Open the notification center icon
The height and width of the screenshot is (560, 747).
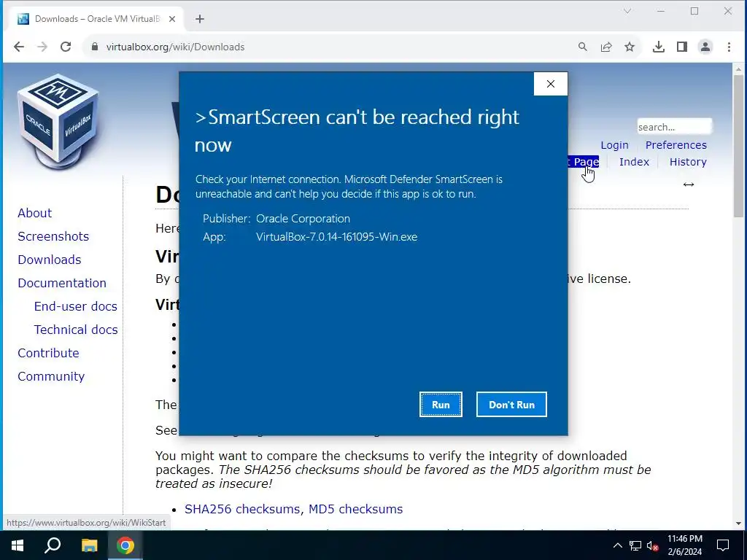click(x=723, y=545)
